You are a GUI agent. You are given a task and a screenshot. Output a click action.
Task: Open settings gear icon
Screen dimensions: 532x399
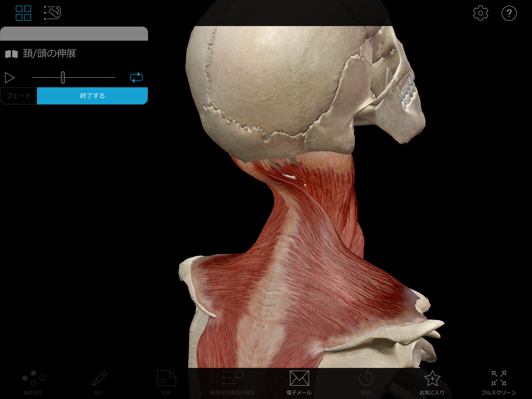point(480,13)
